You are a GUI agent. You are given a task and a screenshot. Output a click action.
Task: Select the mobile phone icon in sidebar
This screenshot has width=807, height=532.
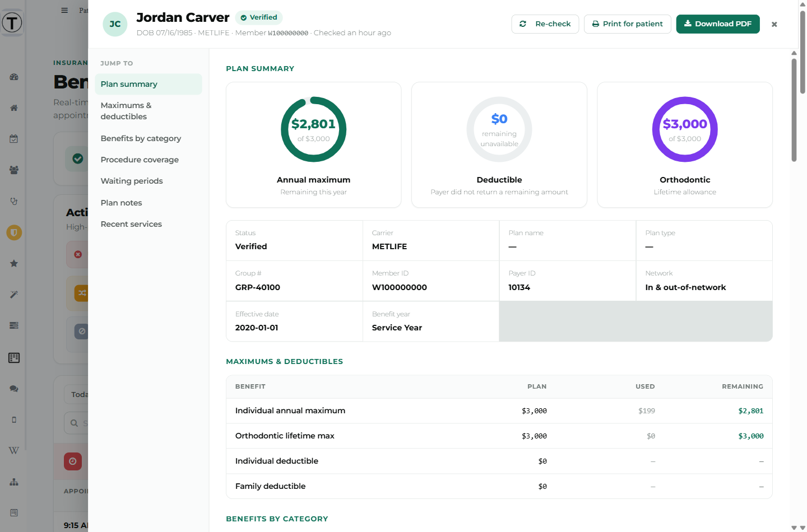coord(14,419)
